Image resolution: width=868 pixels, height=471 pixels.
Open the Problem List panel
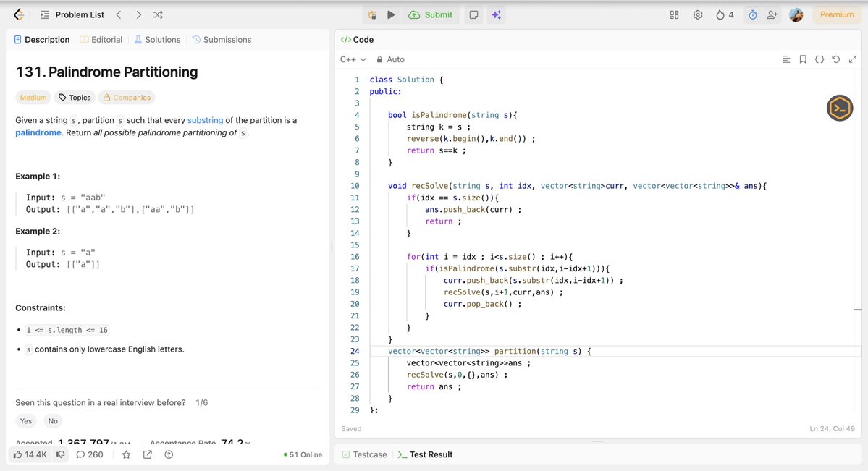(x=72, y=15)
